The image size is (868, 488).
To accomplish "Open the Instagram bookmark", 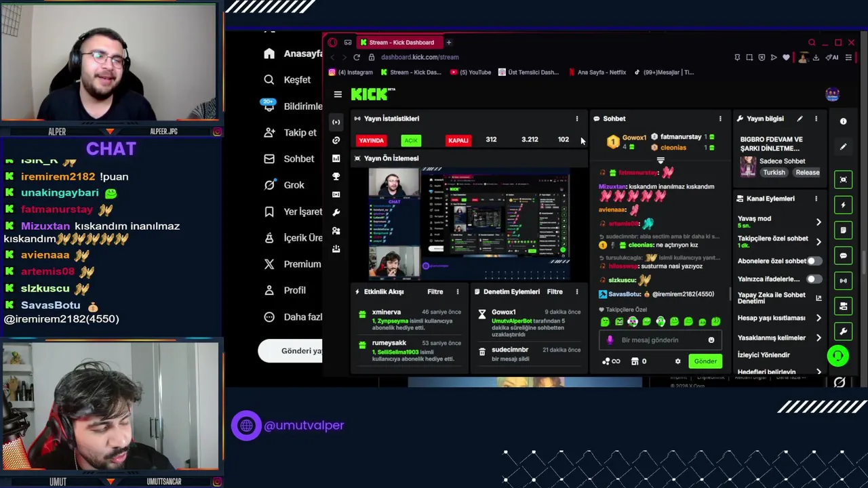I will tap(351, 73).
